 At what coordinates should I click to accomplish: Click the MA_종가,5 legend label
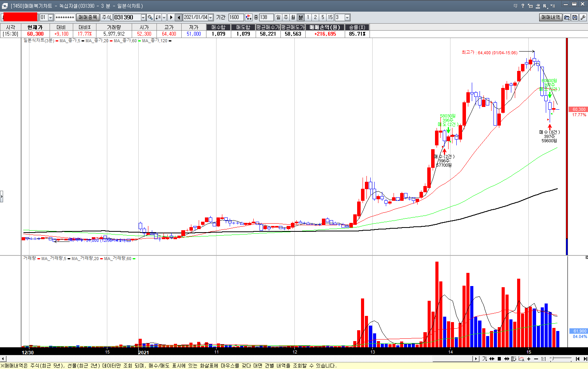pos(70,41)
